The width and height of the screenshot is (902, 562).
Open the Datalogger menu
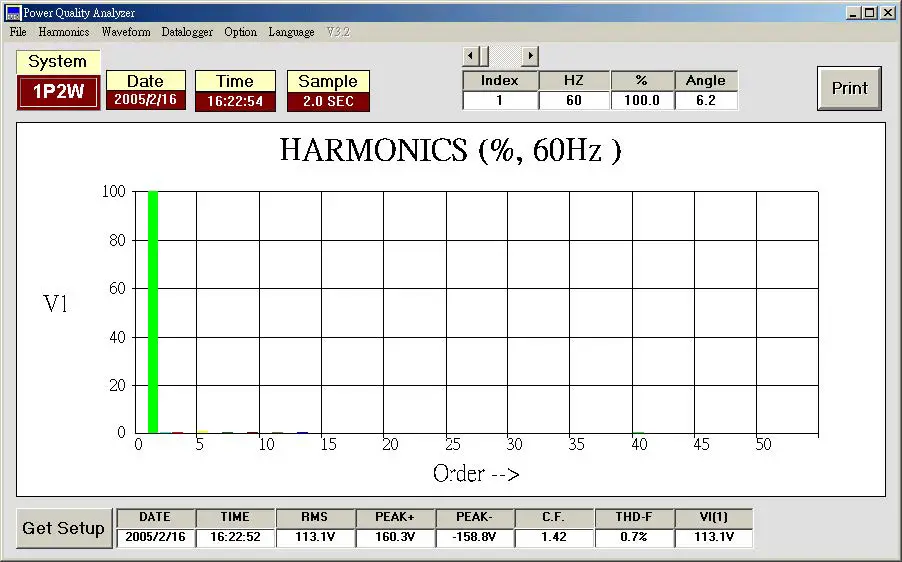[x=187, y=32]
